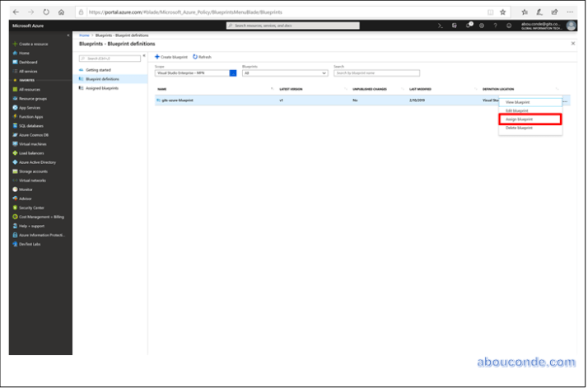This screenshot has height=388, width=588.
Task: Click the Refresh icon in the blueprints toolbar
Action: [x=202, y=57]
